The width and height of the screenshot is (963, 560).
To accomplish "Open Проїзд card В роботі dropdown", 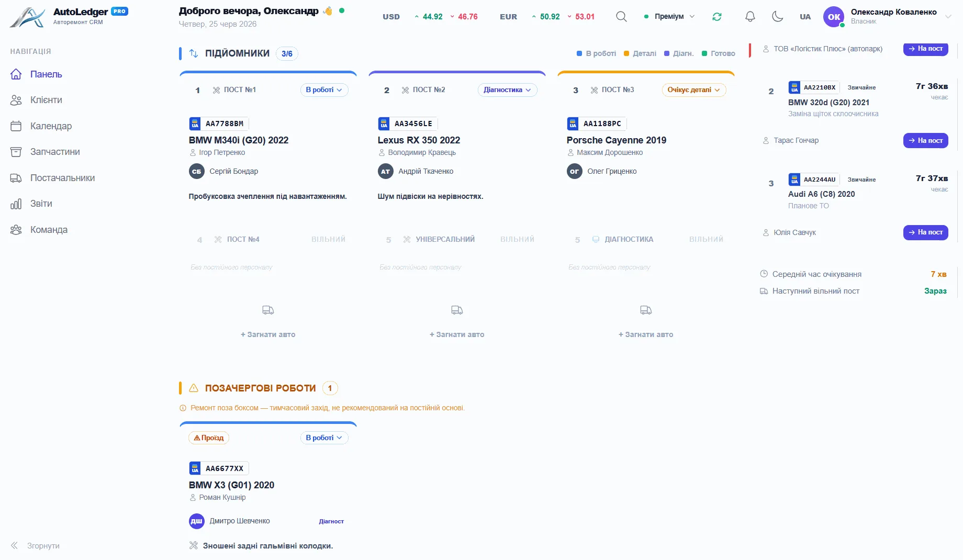I will coord(324,438).
